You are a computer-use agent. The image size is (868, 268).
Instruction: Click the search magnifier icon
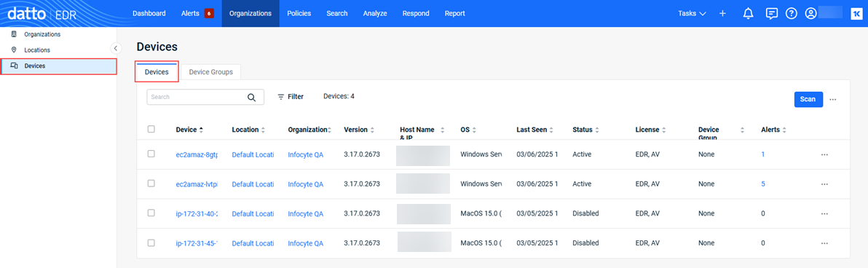[251, 97]
